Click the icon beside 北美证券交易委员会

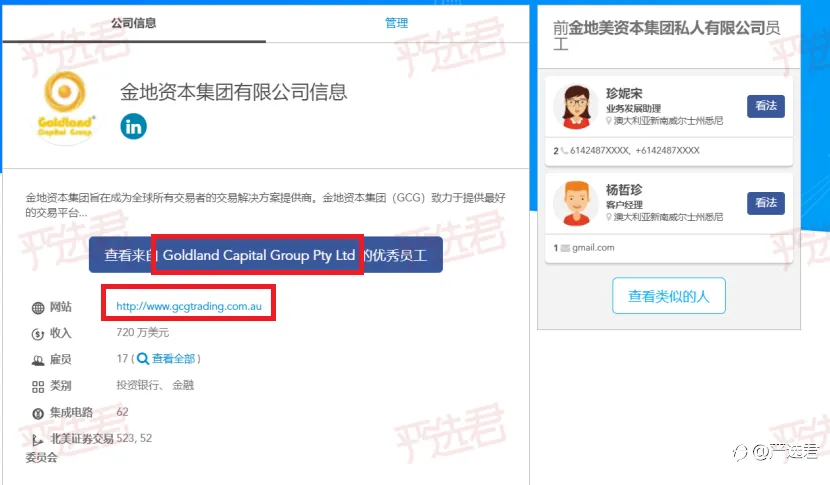(x=38, y=440)
